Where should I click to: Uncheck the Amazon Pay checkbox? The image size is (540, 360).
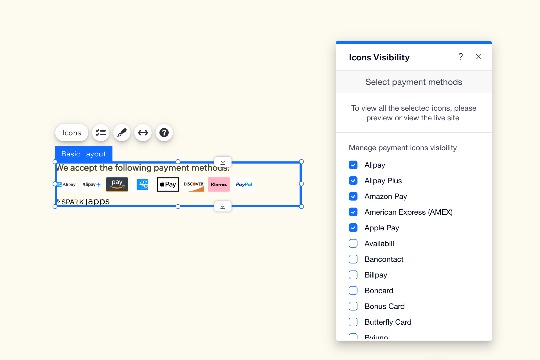point(353,196)
